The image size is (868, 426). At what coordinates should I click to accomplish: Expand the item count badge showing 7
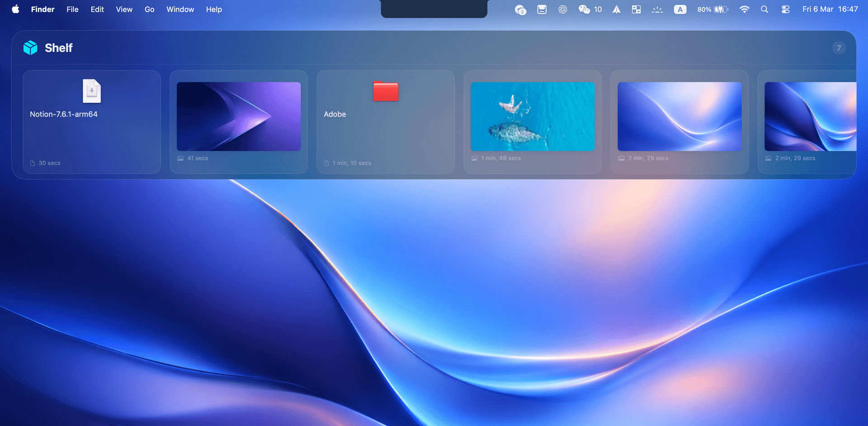click(839, 47)
